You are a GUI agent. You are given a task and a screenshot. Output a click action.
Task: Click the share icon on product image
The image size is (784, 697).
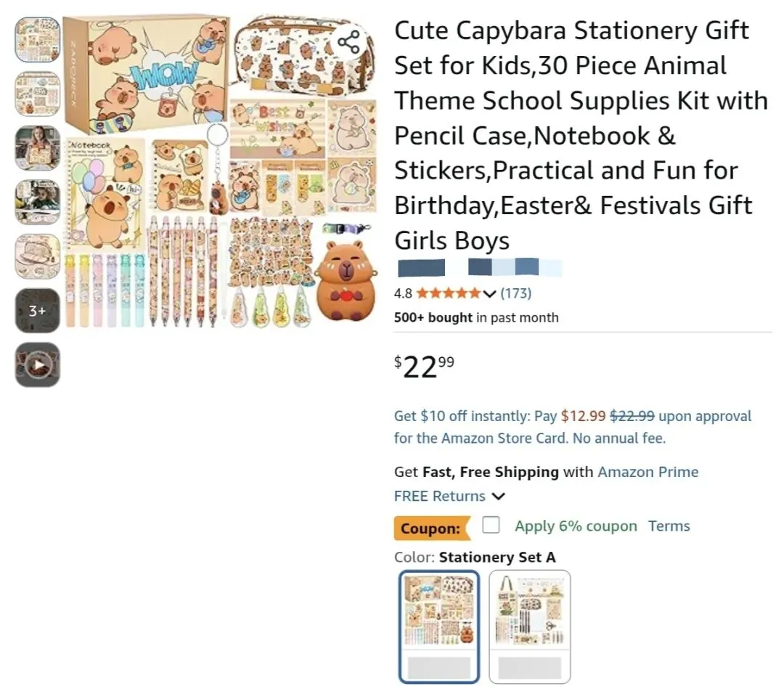pyautogui.click(x=348, y=42)
